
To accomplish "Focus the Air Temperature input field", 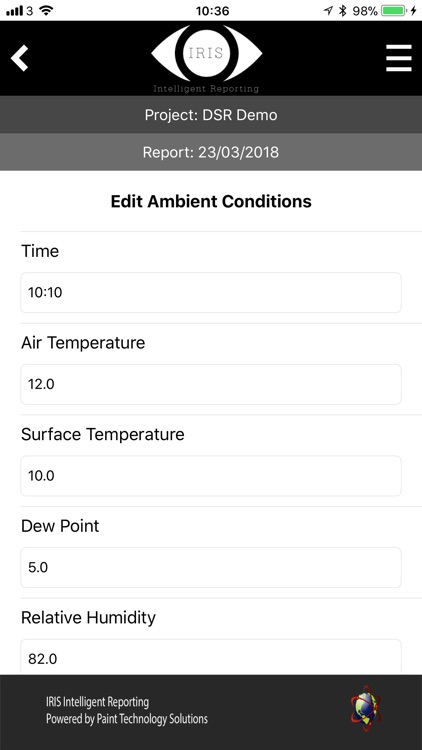I will coord(211,385).
